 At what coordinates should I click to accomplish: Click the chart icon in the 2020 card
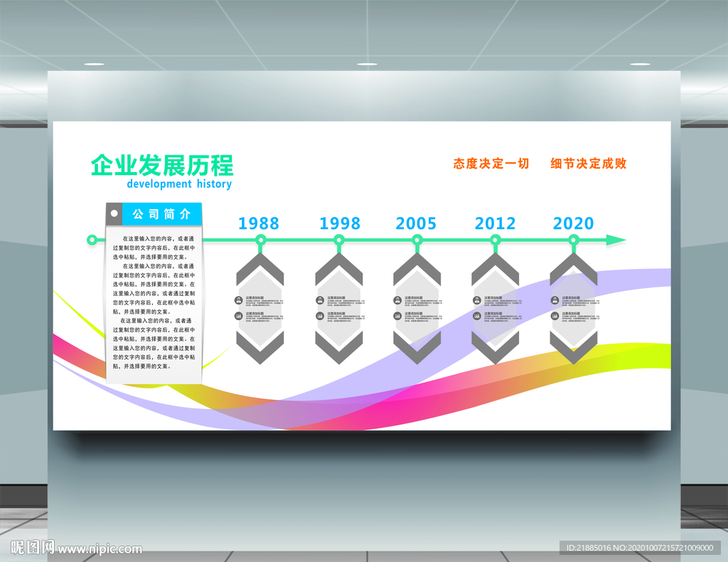pos(555,316)
